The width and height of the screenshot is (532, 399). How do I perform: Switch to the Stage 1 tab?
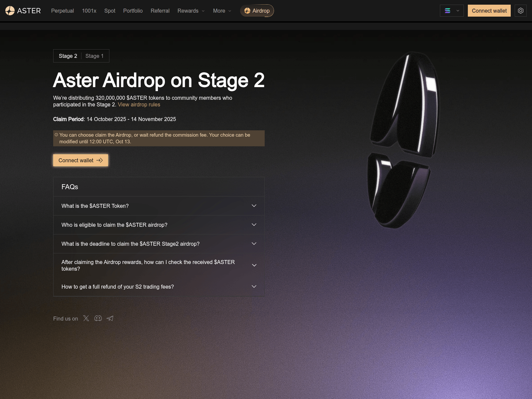pos(94,56)
